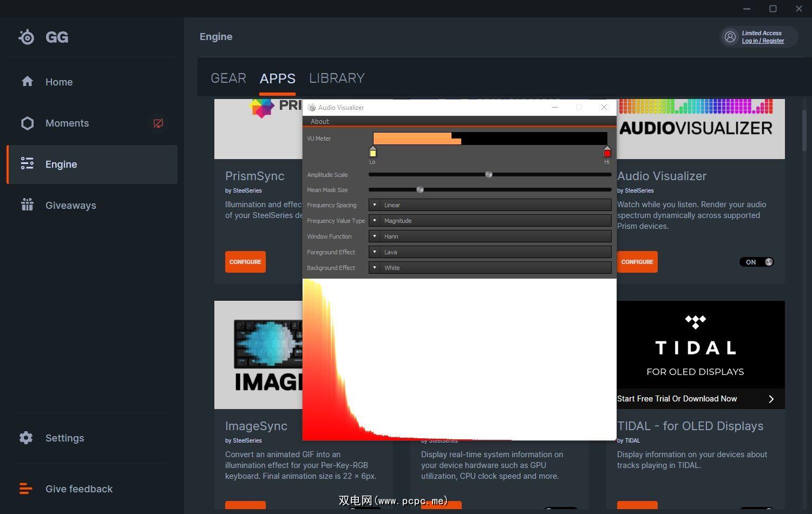
Task: Open Settings gear in sidebar
Action: click(x=27, y=438)
